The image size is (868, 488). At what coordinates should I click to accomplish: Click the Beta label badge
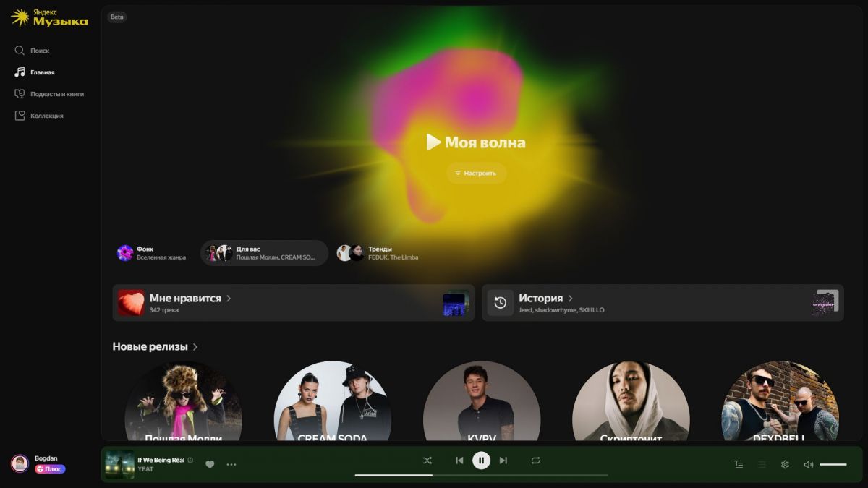coord(117,17)
